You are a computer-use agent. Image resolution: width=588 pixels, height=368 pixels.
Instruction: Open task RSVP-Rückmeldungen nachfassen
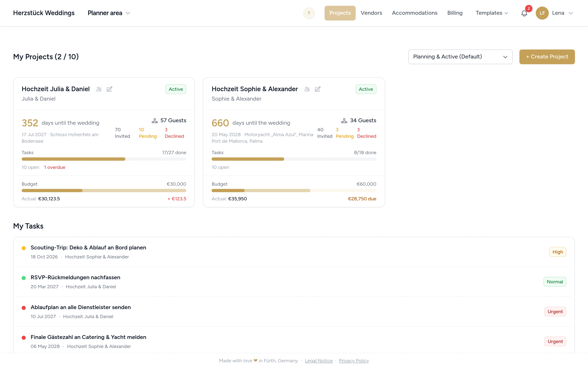[75, 278]
